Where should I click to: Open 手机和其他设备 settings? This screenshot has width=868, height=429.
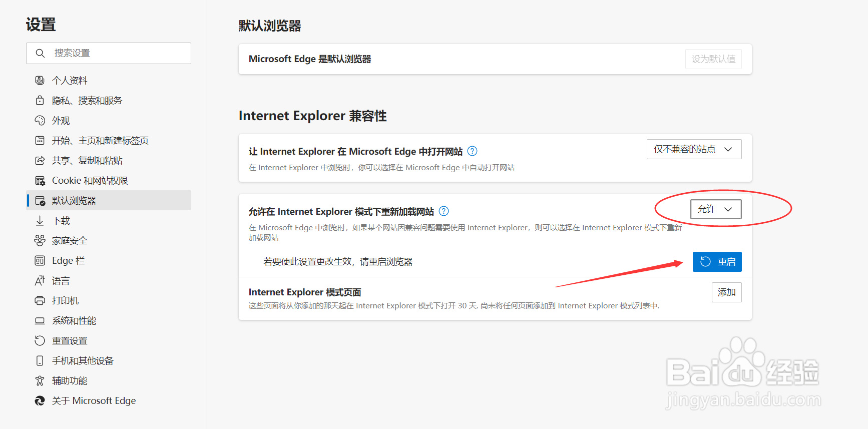click(x=109, y=360)
